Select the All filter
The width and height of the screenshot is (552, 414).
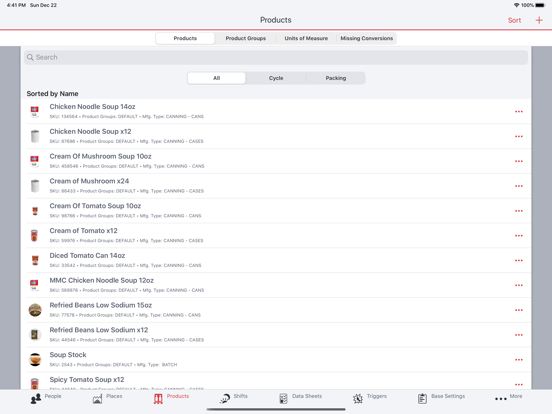pos(217,78)
